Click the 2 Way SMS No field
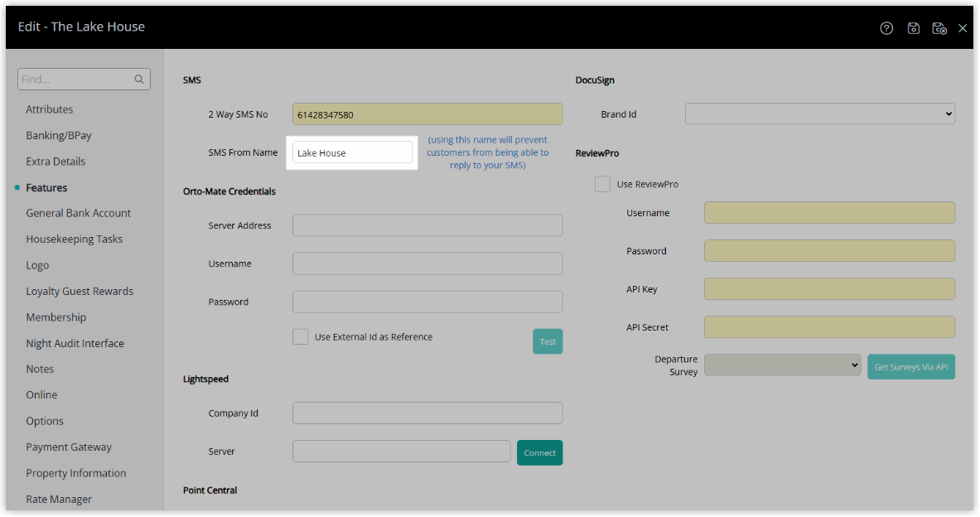 427,114
